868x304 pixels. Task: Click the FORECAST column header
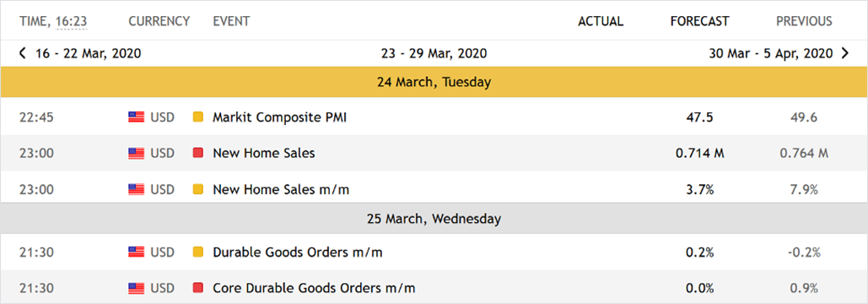pyautogui.click(x=700, y=22)
